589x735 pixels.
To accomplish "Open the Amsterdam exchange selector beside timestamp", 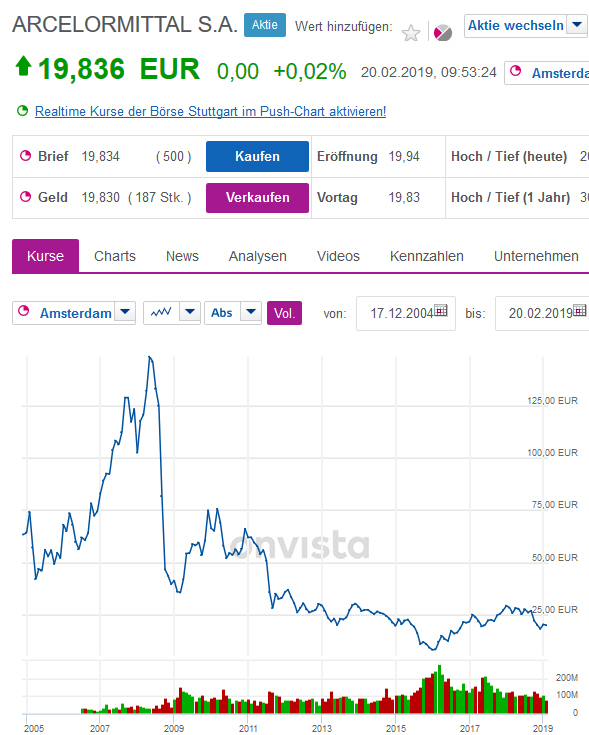I will (547, 73).
